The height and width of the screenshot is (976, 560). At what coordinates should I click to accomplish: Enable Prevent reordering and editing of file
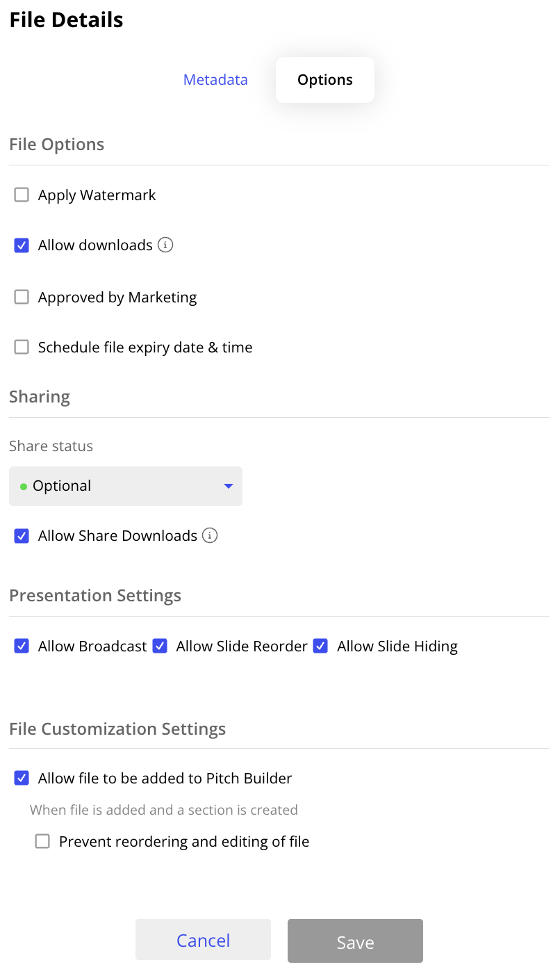pyautogui.click(x=42, y=841)
